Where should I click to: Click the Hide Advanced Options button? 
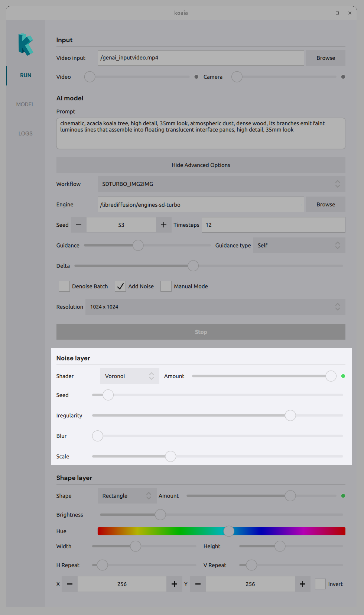(201, 165)
